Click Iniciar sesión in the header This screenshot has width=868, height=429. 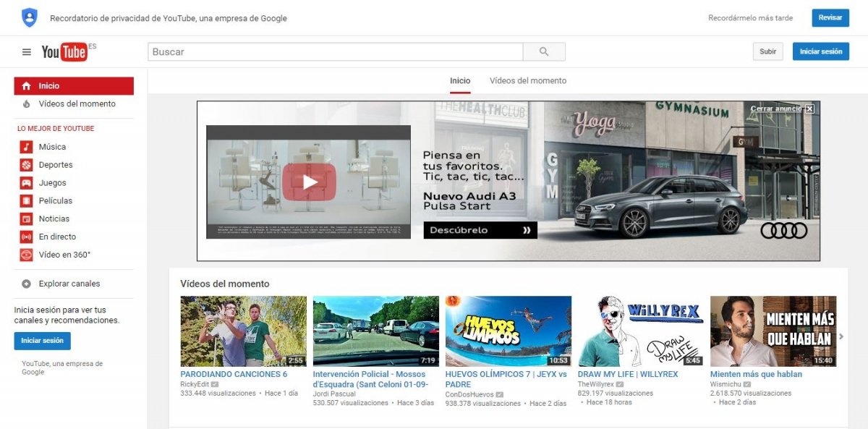coord(821,51)
